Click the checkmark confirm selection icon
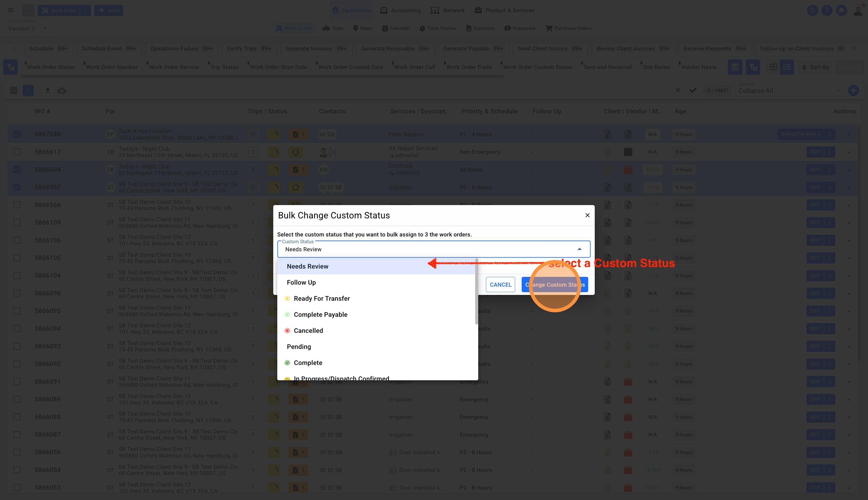This screenshot has height=500, width=868. point(693,90)
